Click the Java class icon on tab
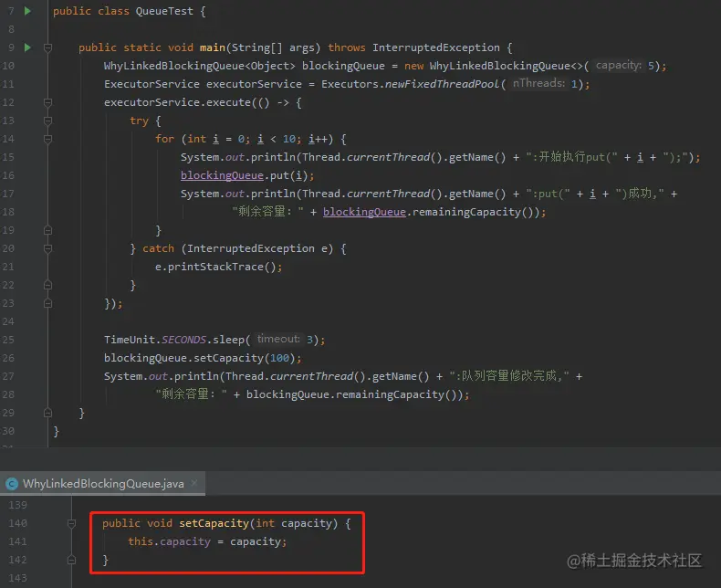The image size is (721, 588). [12, 484]
